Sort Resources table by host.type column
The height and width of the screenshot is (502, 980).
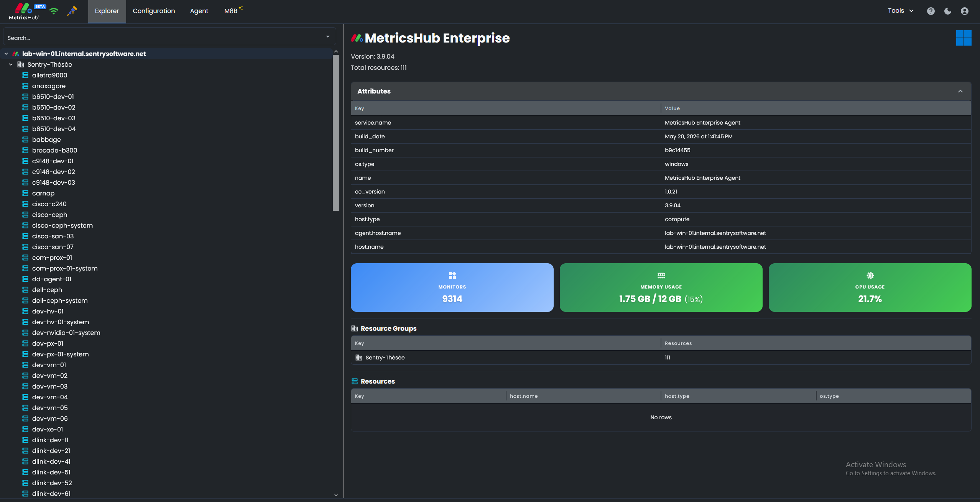point(738,396)
